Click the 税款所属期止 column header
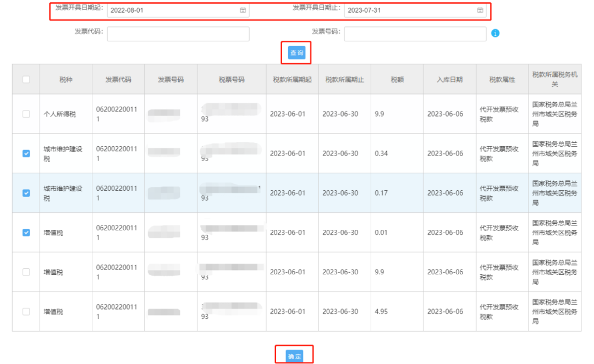 [345, 80]
